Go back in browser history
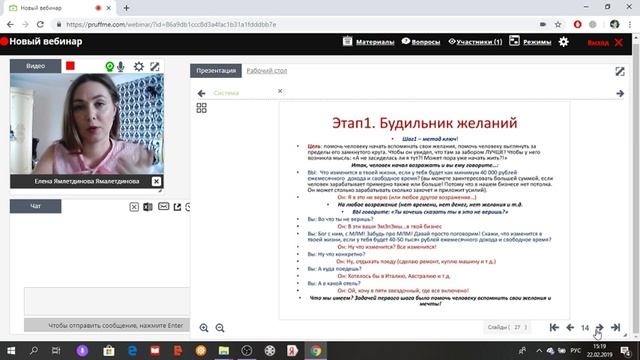Image resolution: width=640 pixels, height=360 pixels. click(10, 24)
